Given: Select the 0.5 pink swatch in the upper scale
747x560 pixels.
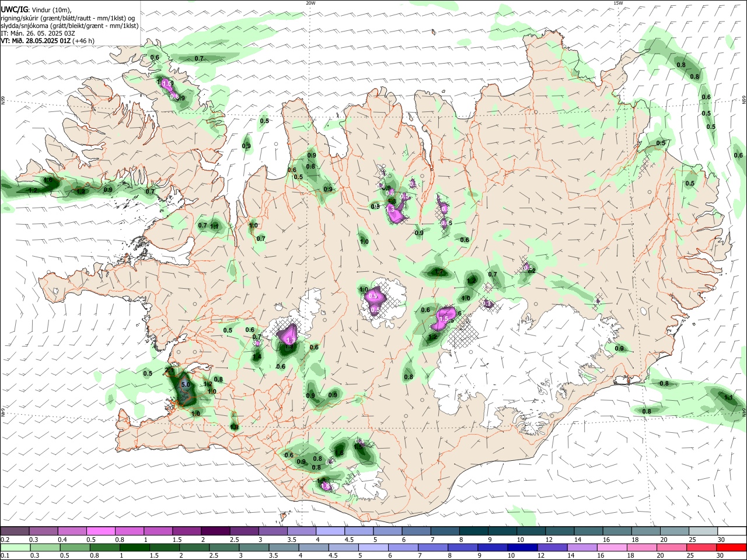Looking at the screenshot, I should pos(100,531).
